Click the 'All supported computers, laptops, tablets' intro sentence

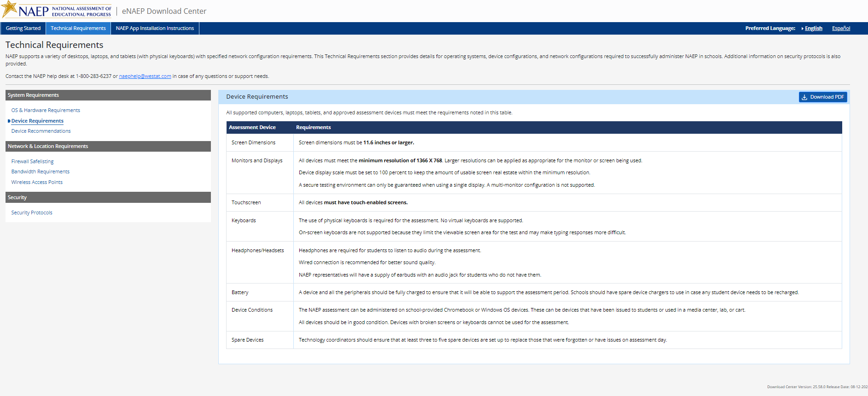pos(369,112)
